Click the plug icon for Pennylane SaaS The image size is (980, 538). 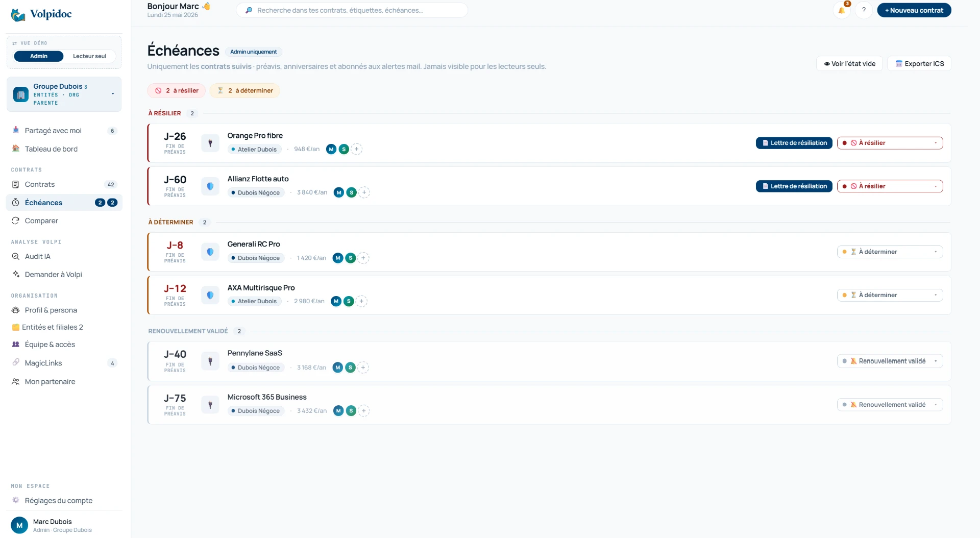pyautogui.click(x=210, y=361)
